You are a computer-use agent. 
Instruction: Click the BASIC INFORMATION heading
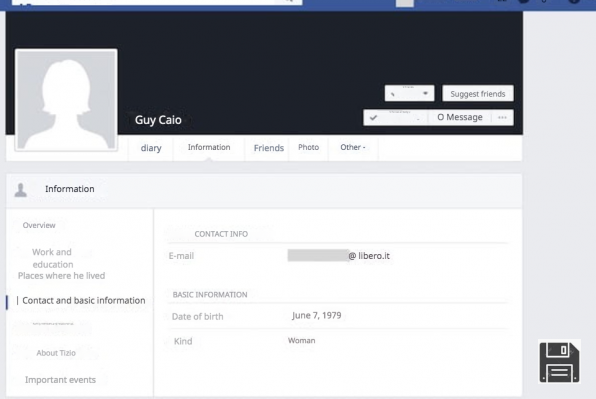click(x=210, y=294)
